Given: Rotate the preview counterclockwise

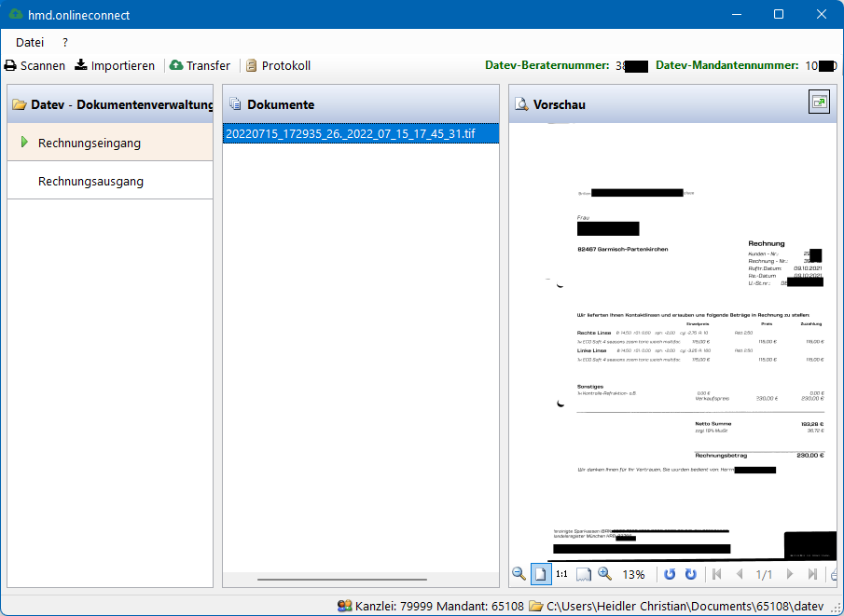Looking at the screenshot, I should click(670, 574).
